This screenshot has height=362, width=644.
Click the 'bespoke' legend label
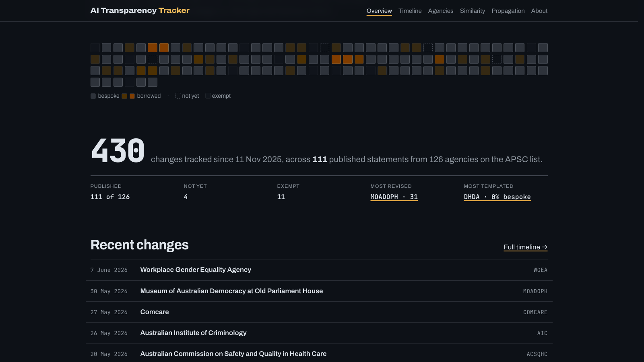(x=109, y=96)
